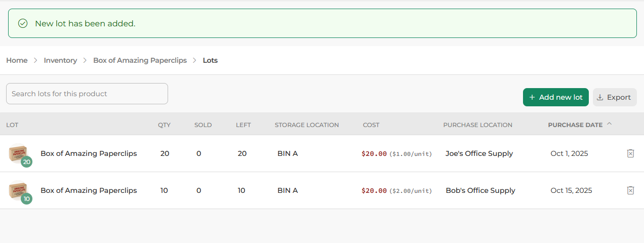The width and height of the screenshot is (644, 243).
Task: Click the Storage Location column header
Action: tap(306, 125)
